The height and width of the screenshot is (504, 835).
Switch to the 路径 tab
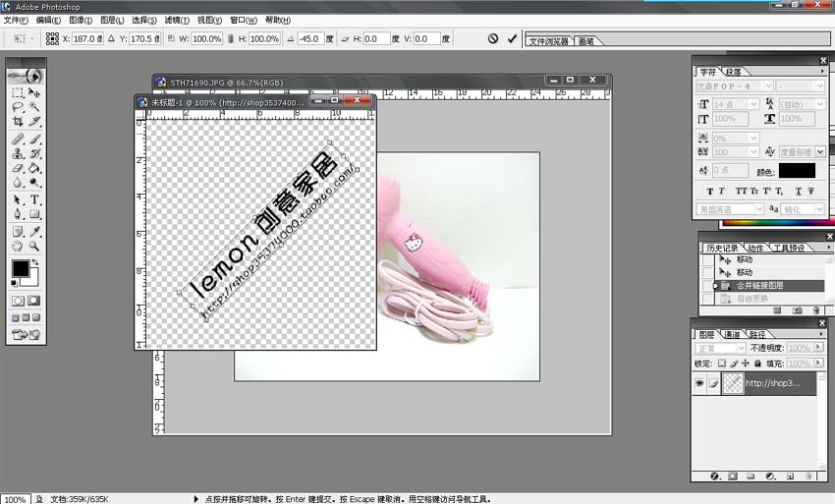757,335
